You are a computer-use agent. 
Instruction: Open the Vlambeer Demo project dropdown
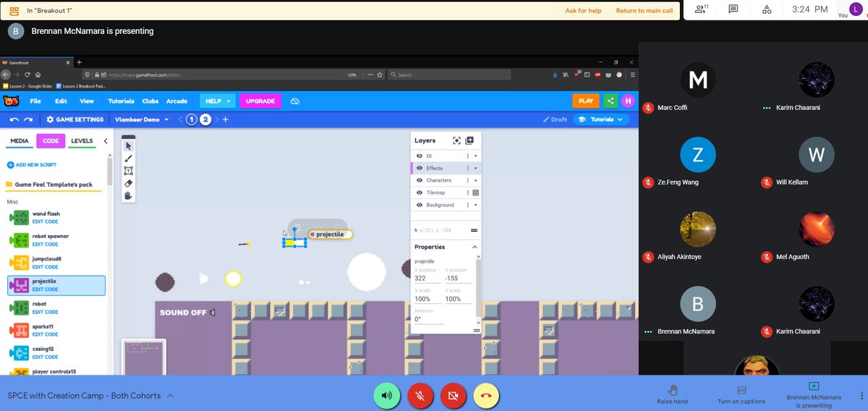tap(142, 119)
